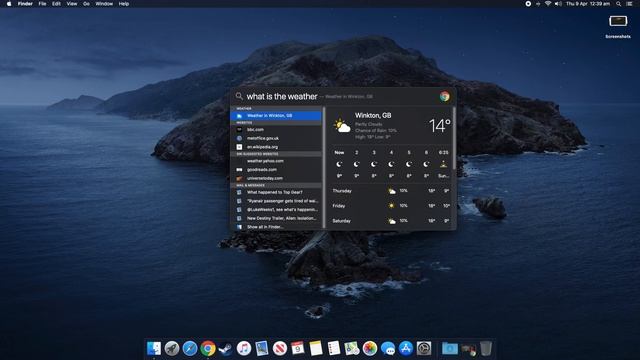The image size is (640, 360).
Task: Open the Apple menu
Action: point(9,4)
